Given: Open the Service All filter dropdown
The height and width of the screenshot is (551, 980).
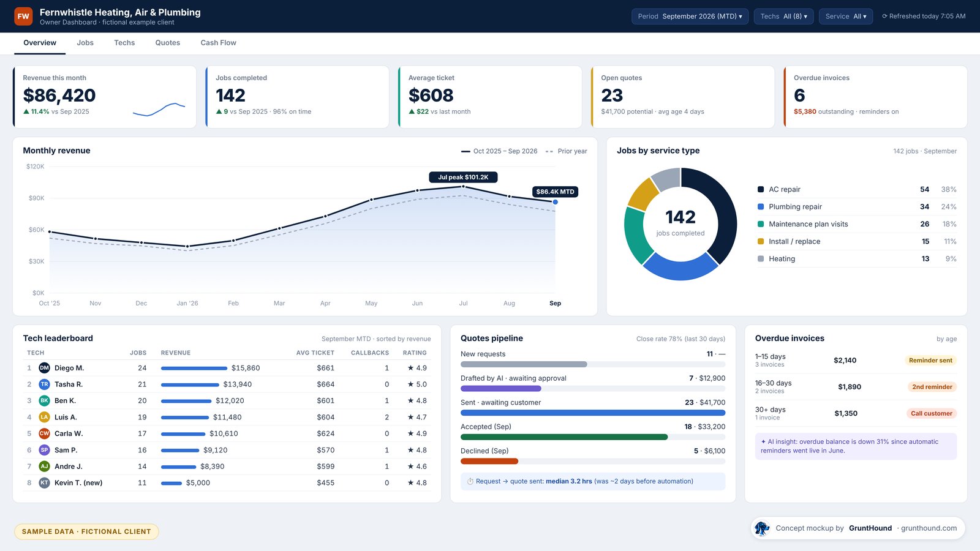Looking at the screenshot, I should [846, 17].
